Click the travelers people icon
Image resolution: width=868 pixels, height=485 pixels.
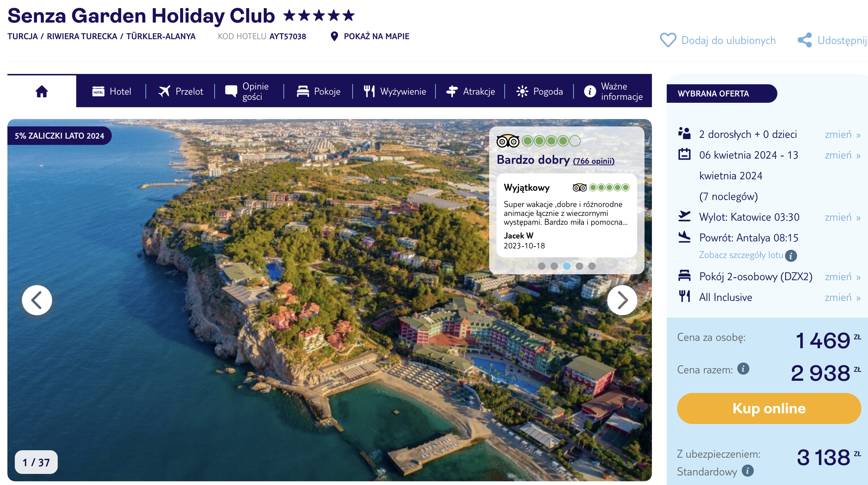[684, 133]
